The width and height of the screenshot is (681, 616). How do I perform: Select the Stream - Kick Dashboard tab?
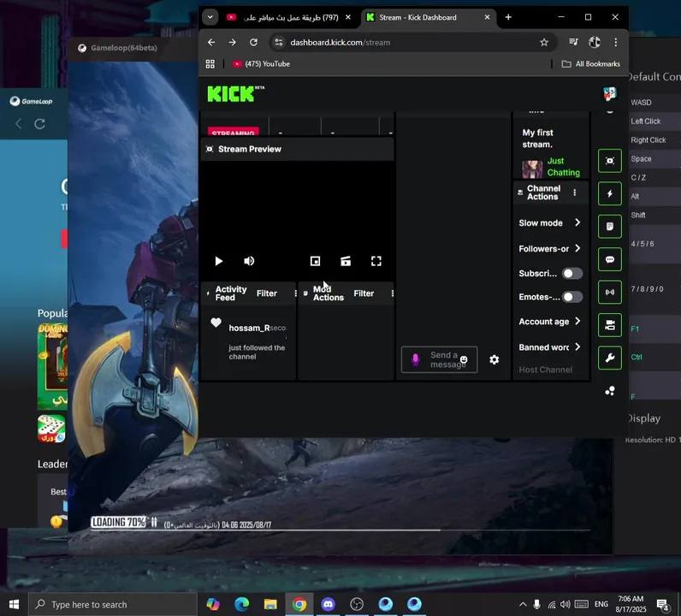417,17
